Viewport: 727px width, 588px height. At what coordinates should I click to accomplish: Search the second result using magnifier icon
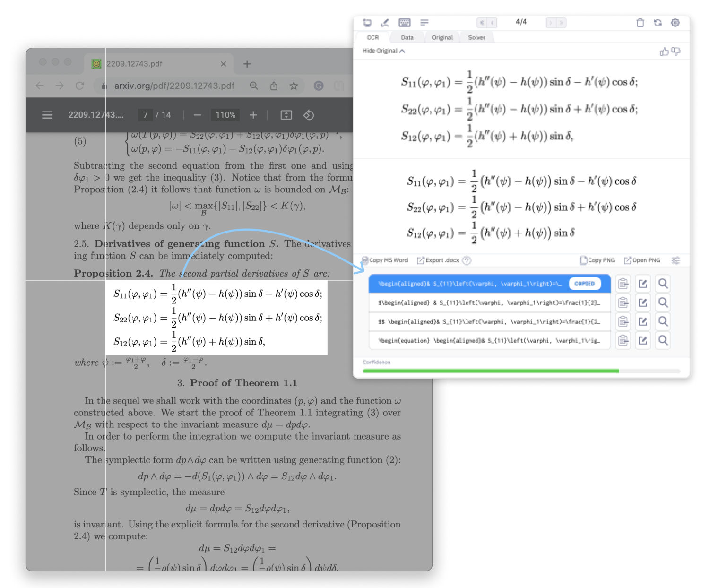point(663,303)
